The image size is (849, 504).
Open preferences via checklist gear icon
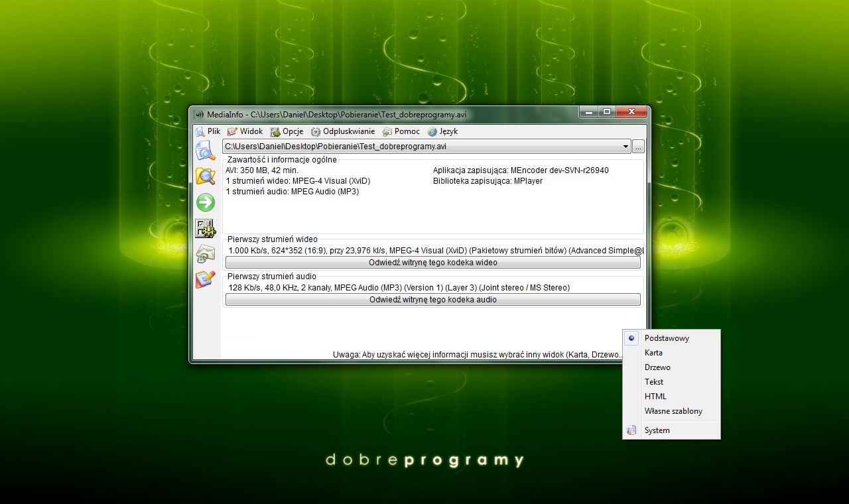click(x=206, y=228)
